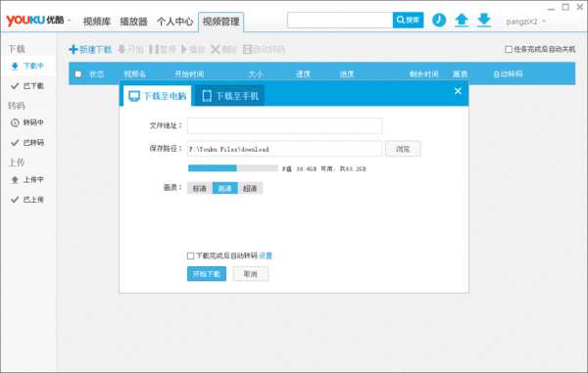Open the pangzx2 account dropdown
The height and width of the screenshot is (373, 588).
(x=525, y=22)
